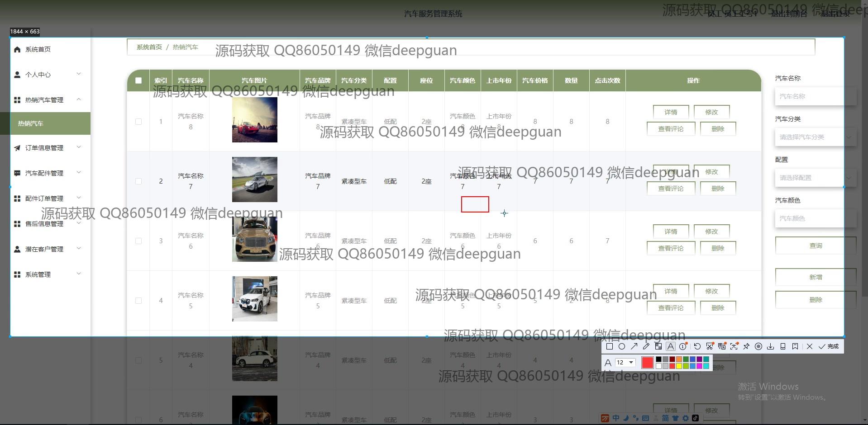Click the bookmark icon in capture toolbar
This screenshot has width=868, height=425.
(795, 346)
